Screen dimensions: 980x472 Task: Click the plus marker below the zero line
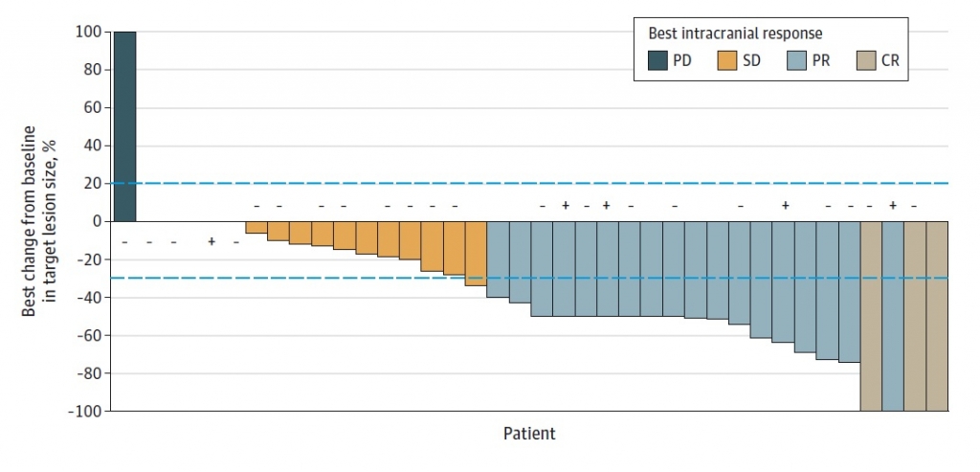212,241
